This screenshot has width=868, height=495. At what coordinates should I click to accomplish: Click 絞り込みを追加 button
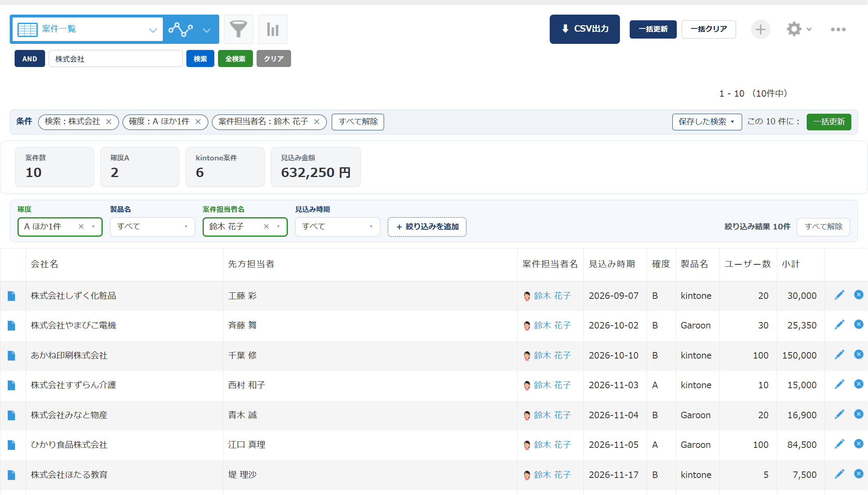coord(427,227)
